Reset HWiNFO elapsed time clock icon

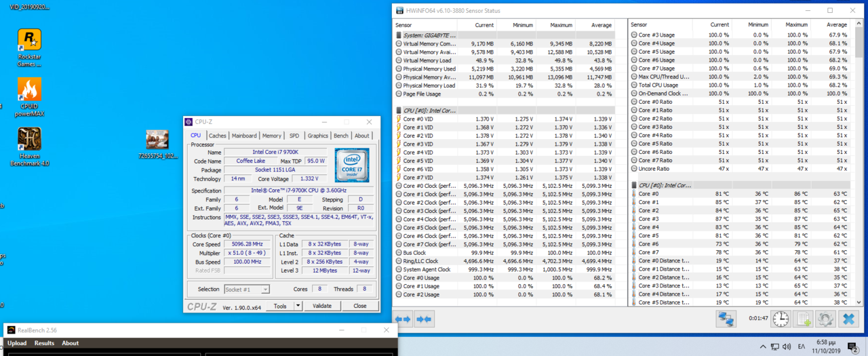tap(780, 319)
